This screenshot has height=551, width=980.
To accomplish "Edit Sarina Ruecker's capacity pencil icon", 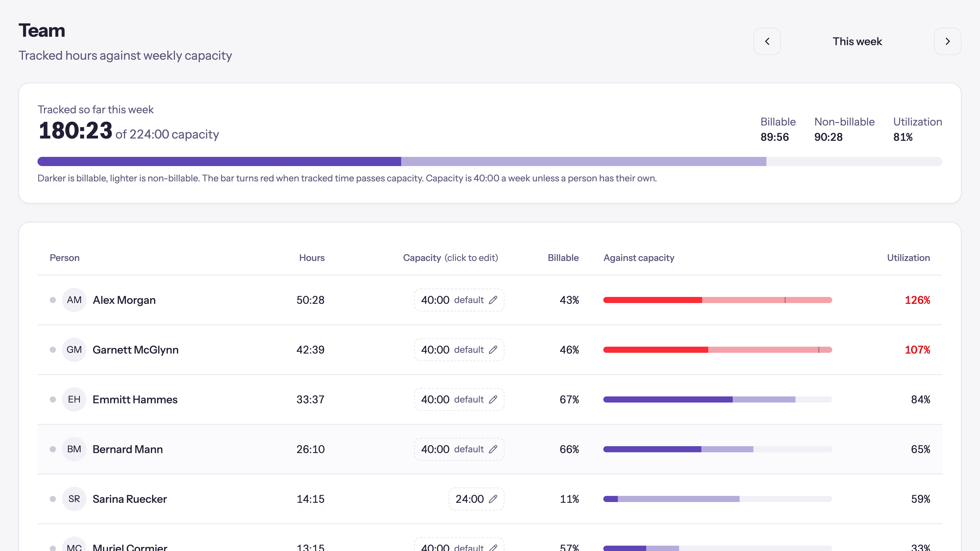I will [x=493, y=499].
